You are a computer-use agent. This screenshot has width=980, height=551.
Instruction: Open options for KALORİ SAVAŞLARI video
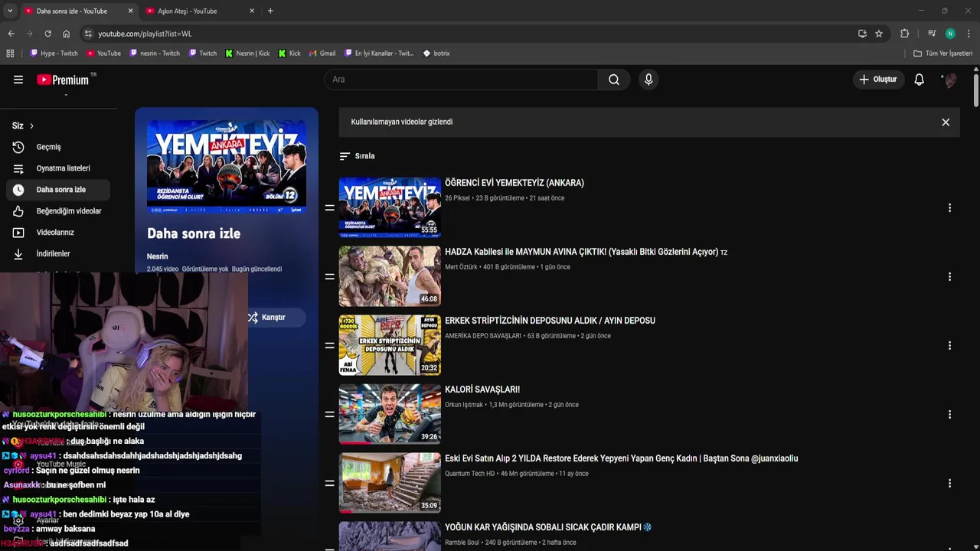click(x=949, y=415)
